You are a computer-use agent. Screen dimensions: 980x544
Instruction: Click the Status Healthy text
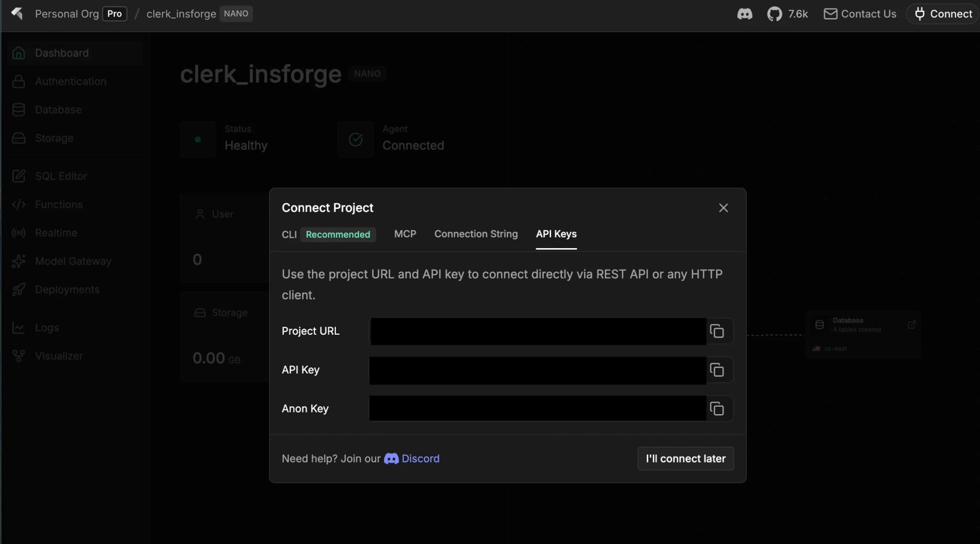pos(246,145)
